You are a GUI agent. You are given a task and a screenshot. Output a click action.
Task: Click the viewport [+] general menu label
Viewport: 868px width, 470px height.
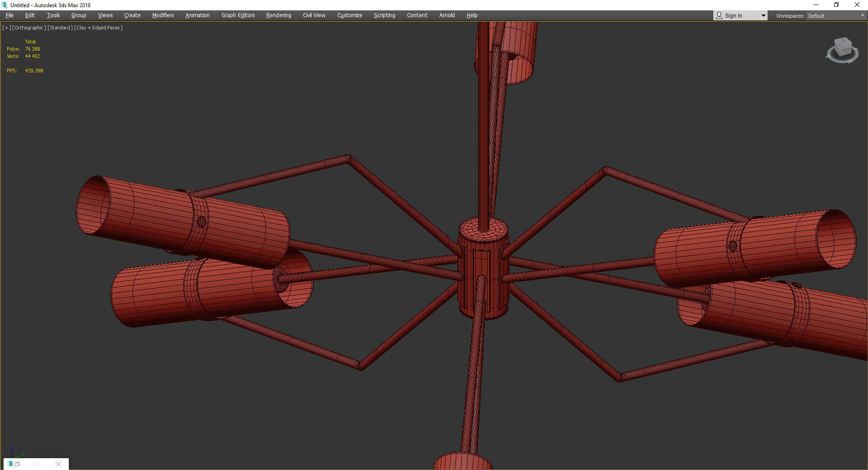click(6, 28)
